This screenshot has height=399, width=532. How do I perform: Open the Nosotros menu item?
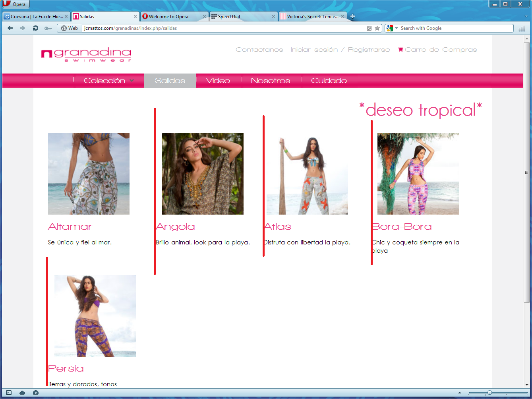(x=271, y=81)
